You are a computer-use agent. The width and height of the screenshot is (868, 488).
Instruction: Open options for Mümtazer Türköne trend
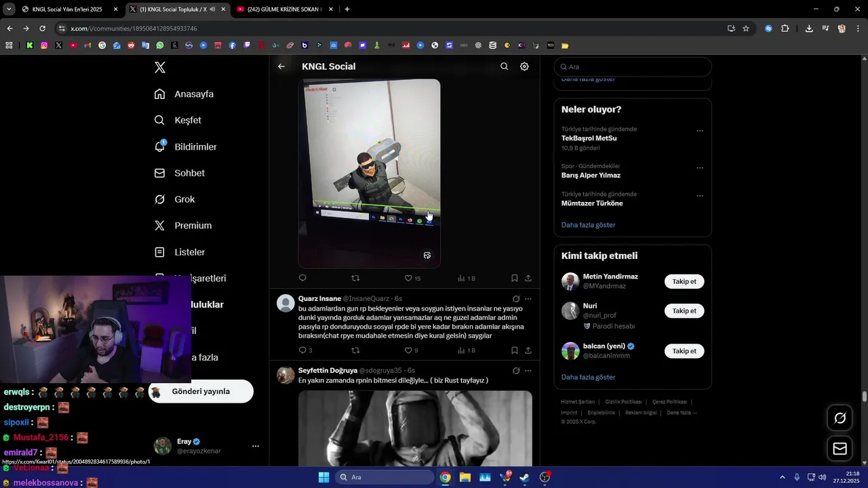click(x=700, y=196)
